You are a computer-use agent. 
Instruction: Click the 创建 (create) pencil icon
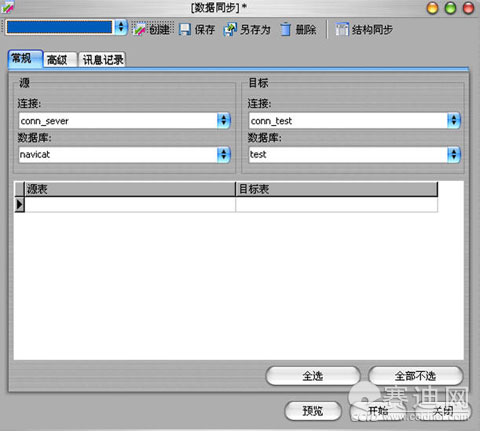point(139,30)
